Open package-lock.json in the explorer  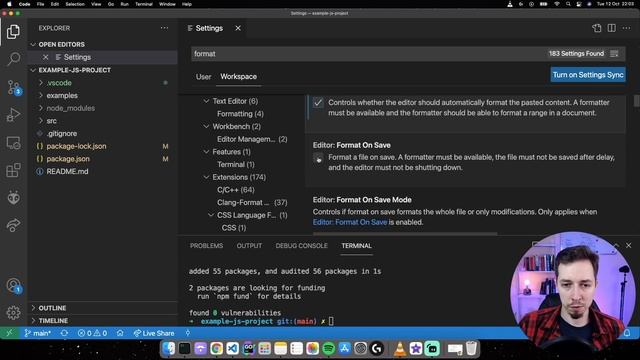(76, 146)
